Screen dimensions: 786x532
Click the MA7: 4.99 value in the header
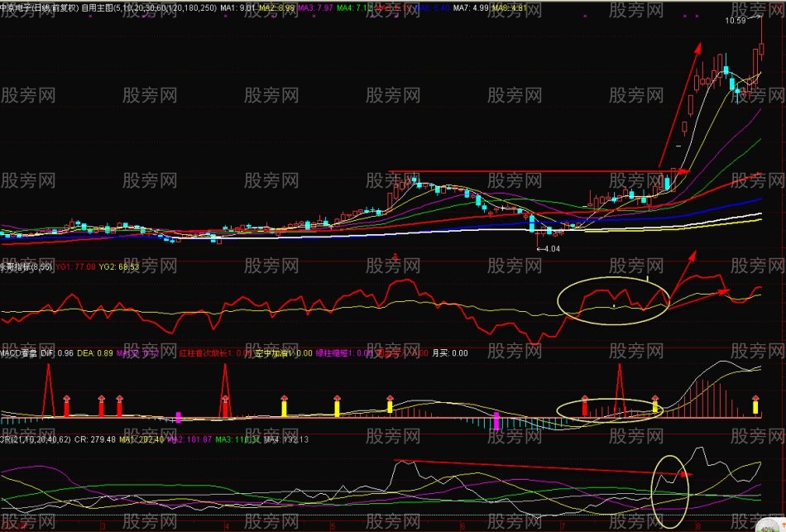471,8
